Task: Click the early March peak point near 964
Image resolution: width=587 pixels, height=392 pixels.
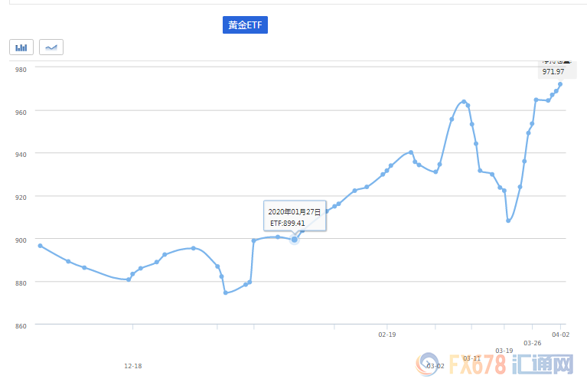Action: click(x=464, y=102)
